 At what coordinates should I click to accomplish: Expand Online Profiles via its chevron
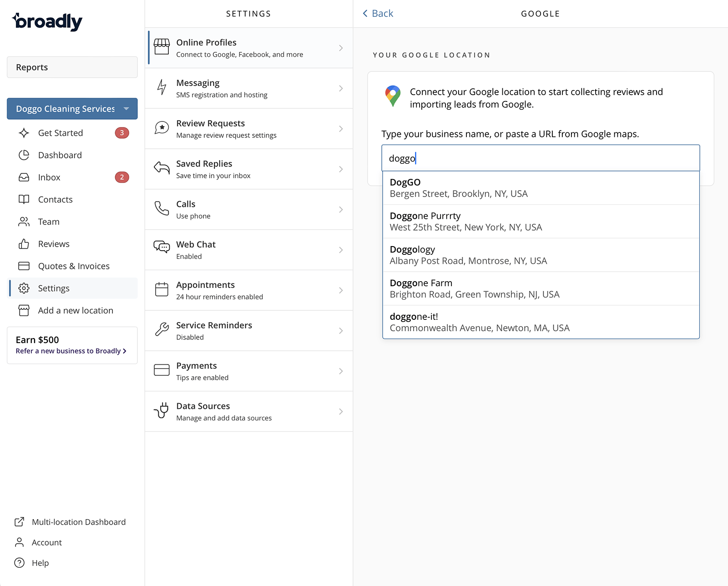pos(341,48)
